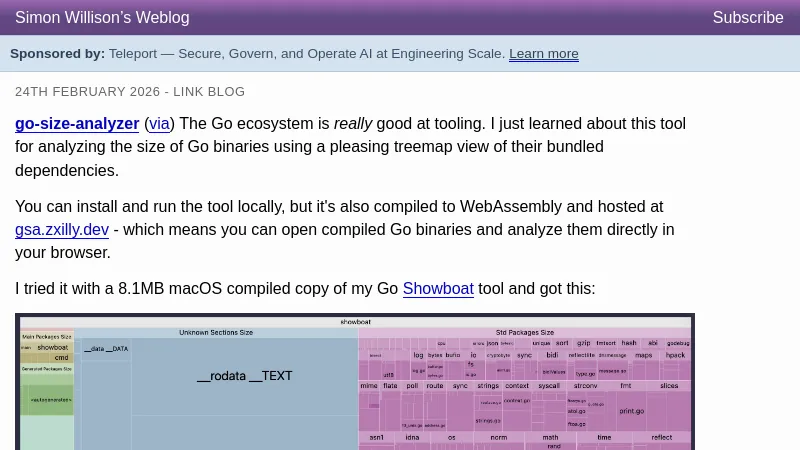Open Simon Willison's Weblog home link
The height and width of the screenshot is (450, 800).
[x=102, y=17]
